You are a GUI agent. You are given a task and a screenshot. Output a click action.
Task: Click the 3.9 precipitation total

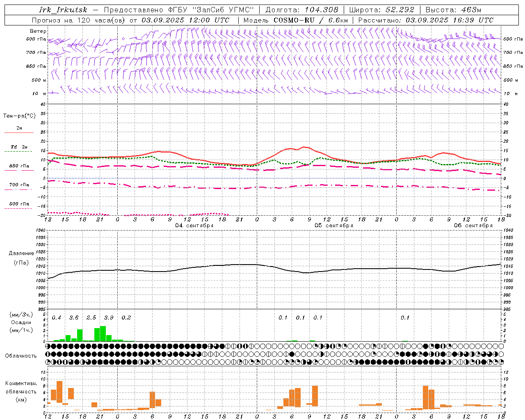(109, 318)
